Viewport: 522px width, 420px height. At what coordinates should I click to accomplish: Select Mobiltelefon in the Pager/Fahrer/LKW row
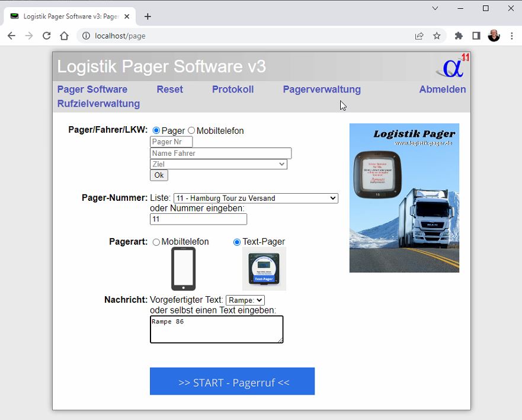[x=191, y=130]
